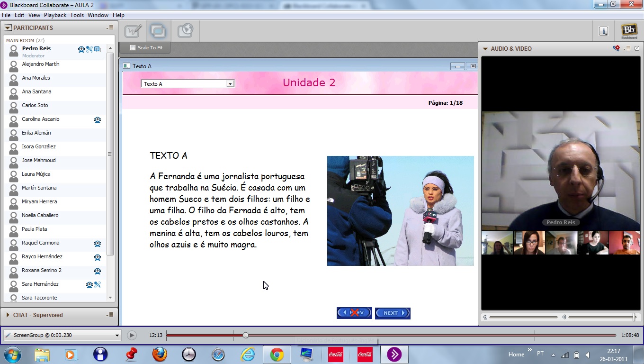The height and width of the screenshot is (364, 644).
Task: Go to the NEXT slide page
Action: click(x=393, y=313)
